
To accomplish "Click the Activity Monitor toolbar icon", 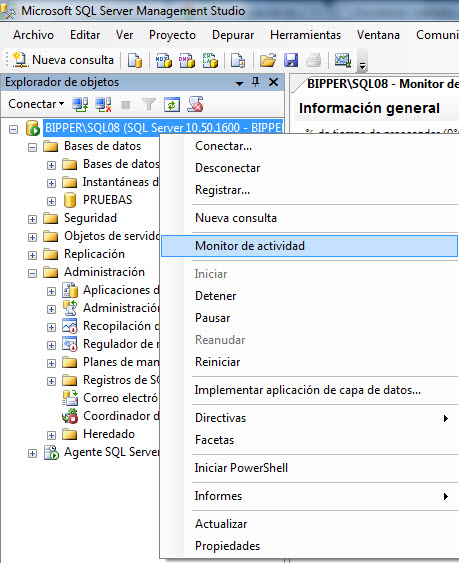I will tap(343, 60).
